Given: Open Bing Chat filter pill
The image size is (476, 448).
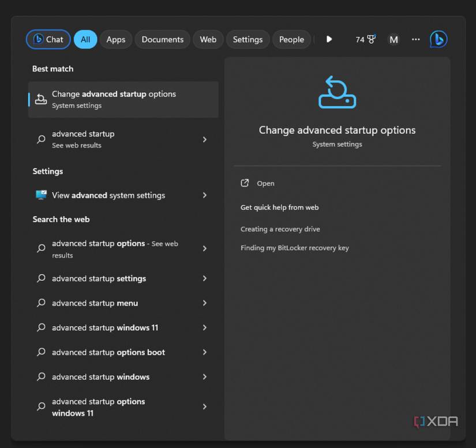Looking at the screenshot, I should 48,39.
